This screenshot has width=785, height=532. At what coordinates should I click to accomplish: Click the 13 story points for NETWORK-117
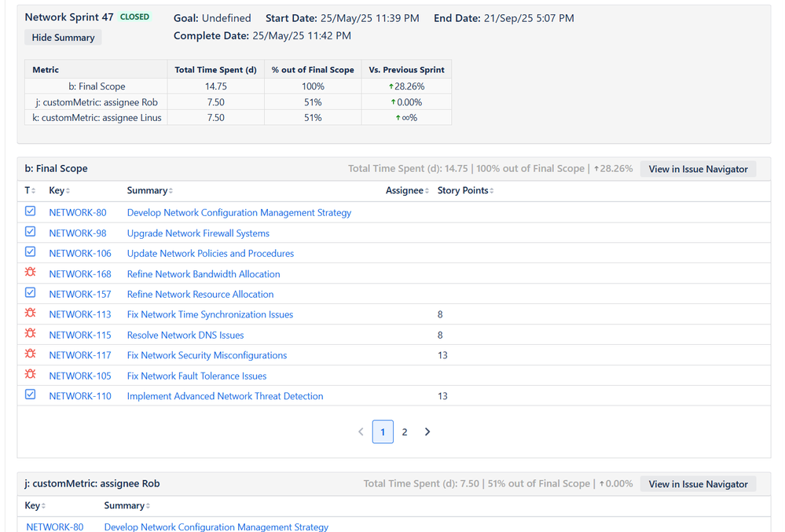point(442,355)
